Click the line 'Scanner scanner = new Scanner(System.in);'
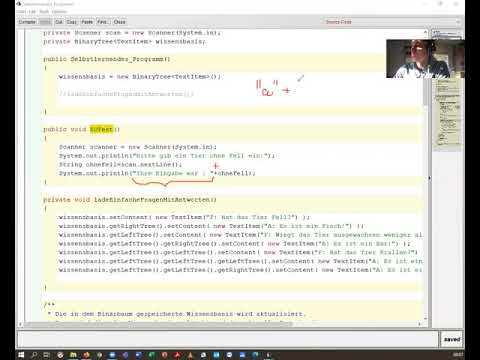 pyautogui.click(x=138, y=147)
